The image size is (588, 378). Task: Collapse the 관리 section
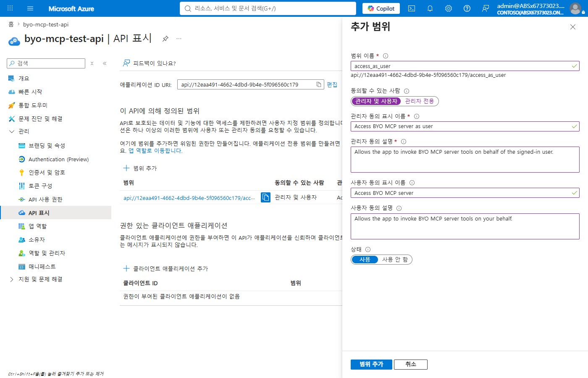pos(12,131)
